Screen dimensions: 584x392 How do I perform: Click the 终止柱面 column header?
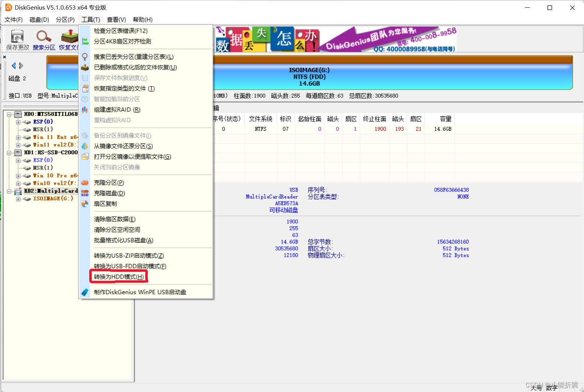coord(375,119)
